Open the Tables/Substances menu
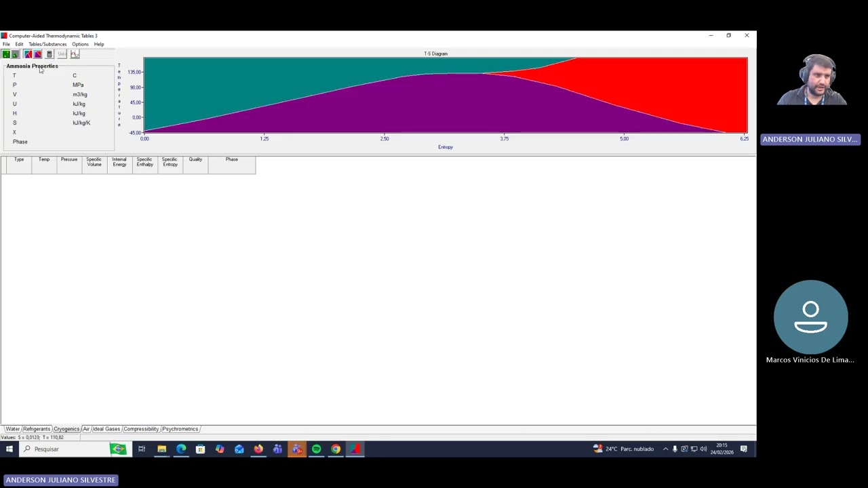Image resolution: width=868 pixels, height=488 pixels. point(47,44)
